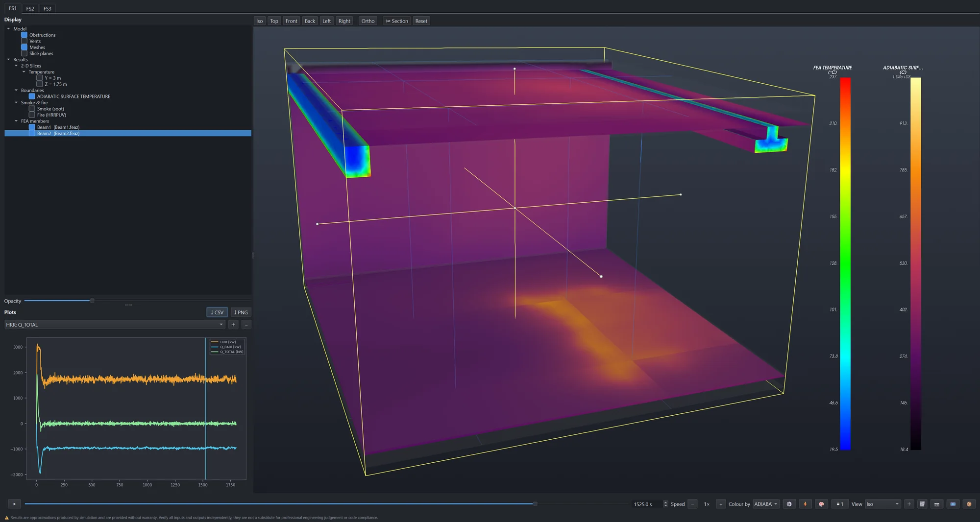Image resolution: width=980 pixels, height=522 pixels.
Task: Toggle Beam2 FEA member checkbox
Action: click(x=32, y=133)
